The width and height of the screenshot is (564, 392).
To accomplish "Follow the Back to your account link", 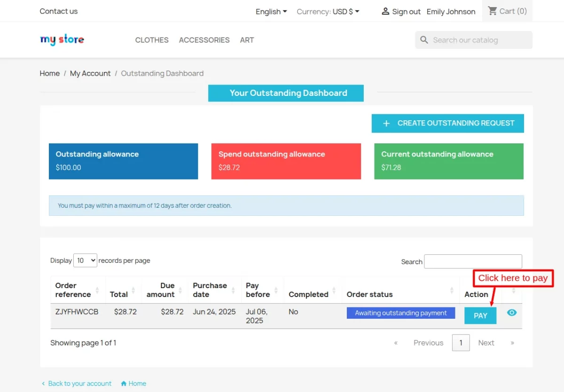I will pos(79,384).
